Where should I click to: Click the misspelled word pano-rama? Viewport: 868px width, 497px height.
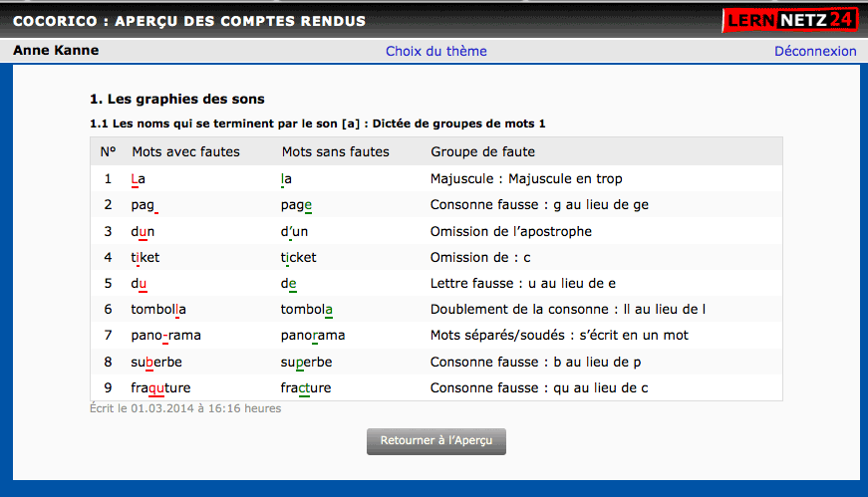[x=165, y=336]
